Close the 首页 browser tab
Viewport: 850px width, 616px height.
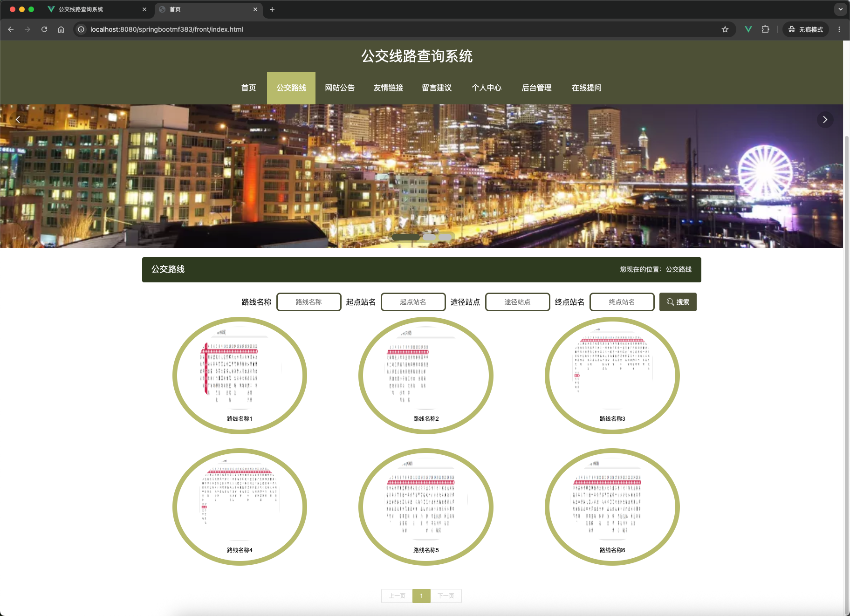[255, 9]
